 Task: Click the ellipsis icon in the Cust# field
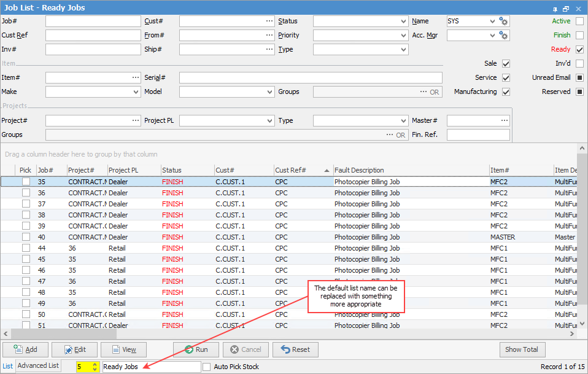pos(269,21)
